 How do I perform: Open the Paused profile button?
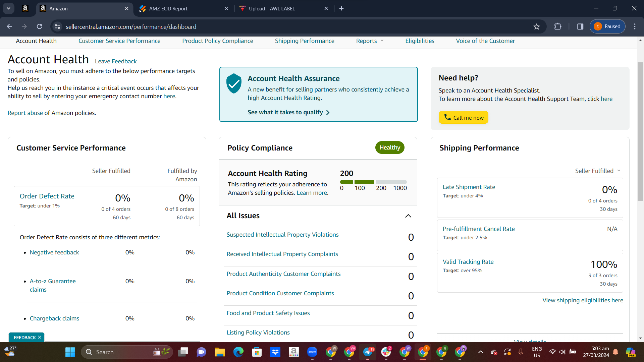pos(607,26)
